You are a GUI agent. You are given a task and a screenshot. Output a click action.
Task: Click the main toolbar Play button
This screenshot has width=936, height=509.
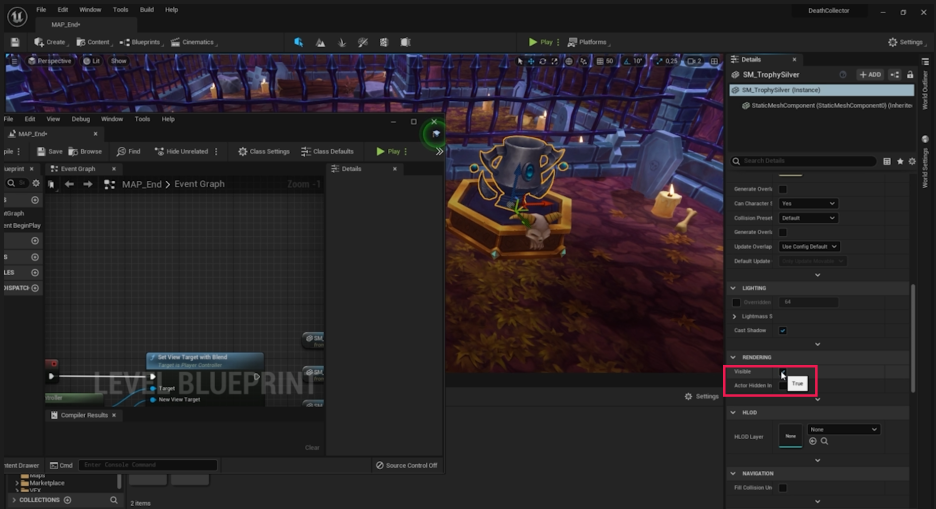point(541,42)
